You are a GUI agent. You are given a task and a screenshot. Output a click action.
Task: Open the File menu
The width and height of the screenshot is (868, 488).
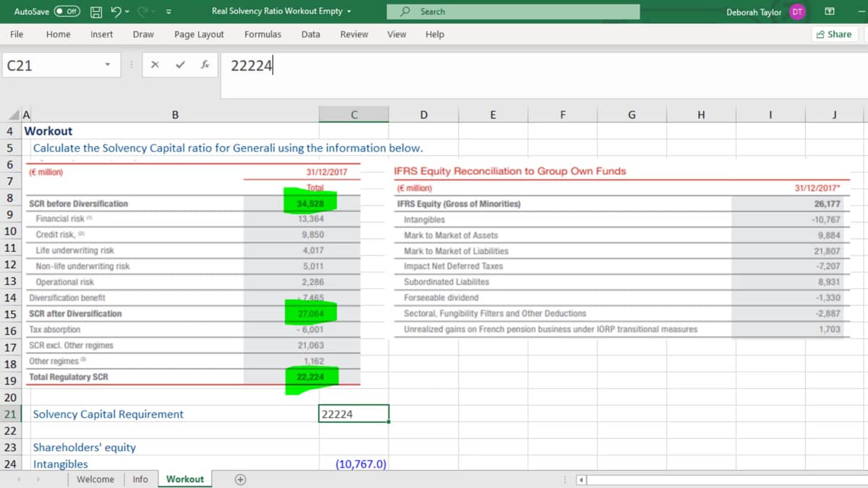(x=17, y=34)
